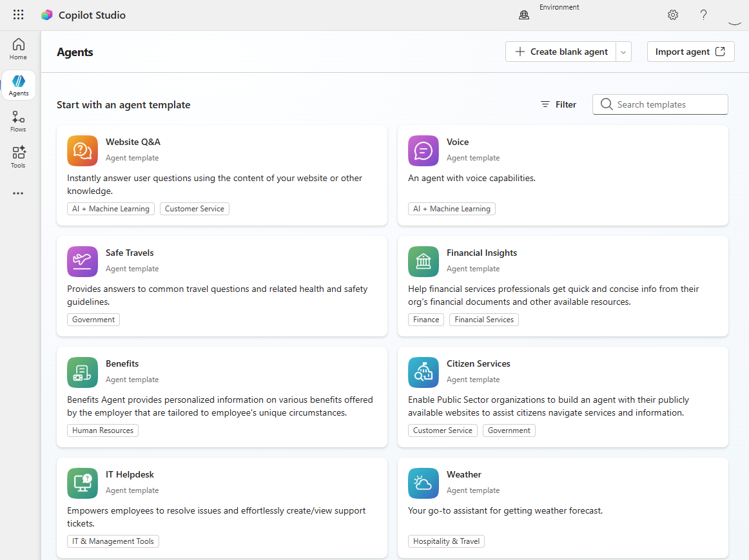Image resolution: width=749 pixels, height=560 pixels.
Task: Open the Safe Travels template title
Action: pyautogui.click(x=130, y=253)
